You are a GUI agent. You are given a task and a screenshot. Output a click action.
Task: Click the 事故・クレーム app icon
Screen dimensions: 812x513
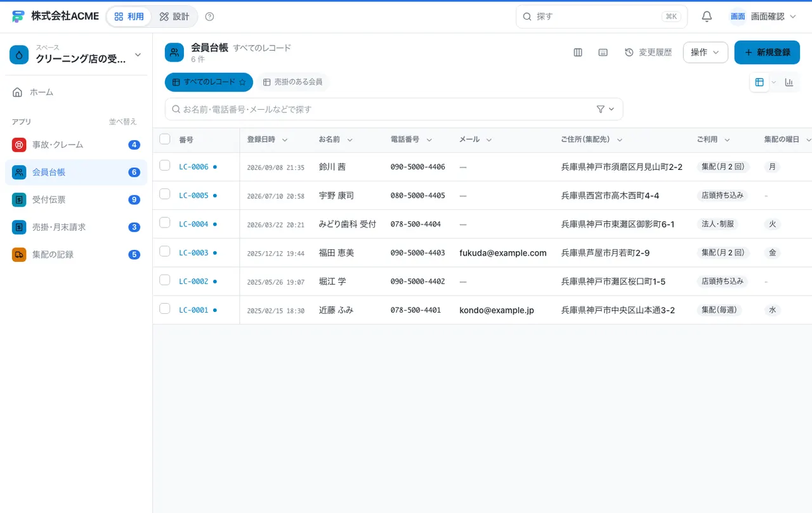click(x=19, y=145)
